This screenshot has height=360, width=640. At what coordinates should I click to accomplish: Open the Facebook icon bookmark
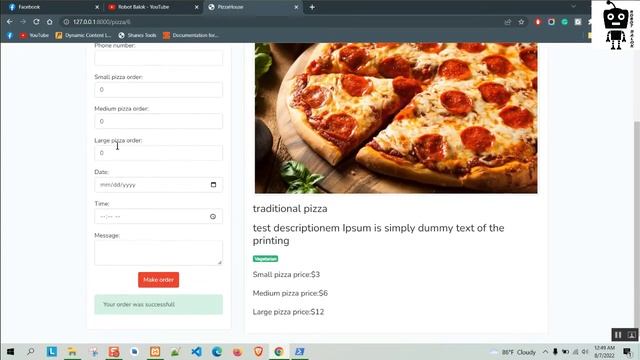tap(10, 36)
